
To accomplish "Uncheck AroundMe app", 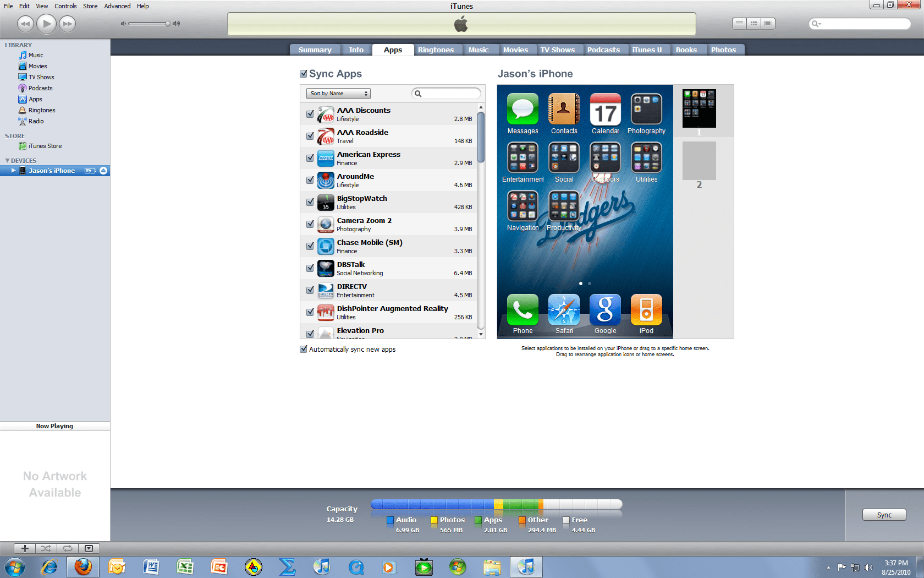I will 310,180.
